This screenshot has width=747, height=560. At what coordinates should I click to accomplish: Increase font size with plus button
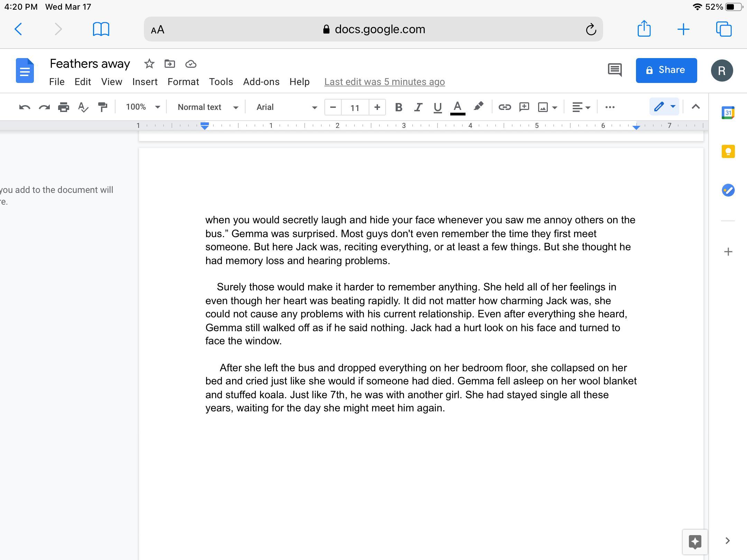(377, 107)
